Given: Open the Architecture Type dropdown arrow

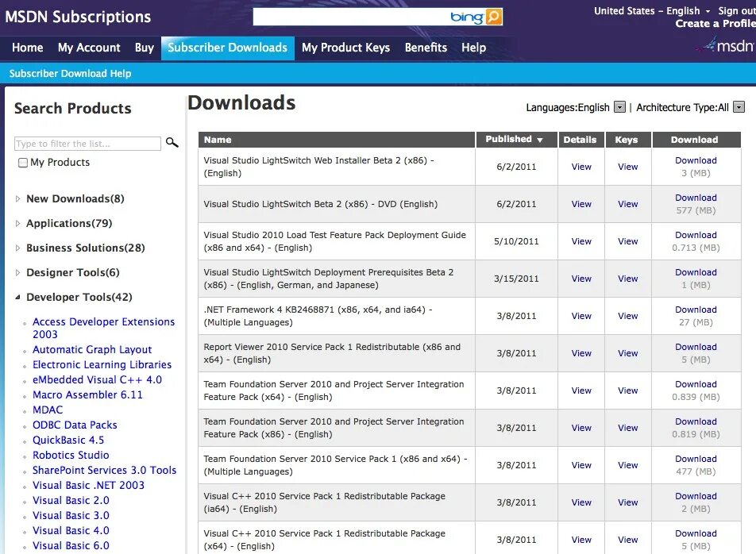Looking at the screenshot, I should (x=739, y=107).
